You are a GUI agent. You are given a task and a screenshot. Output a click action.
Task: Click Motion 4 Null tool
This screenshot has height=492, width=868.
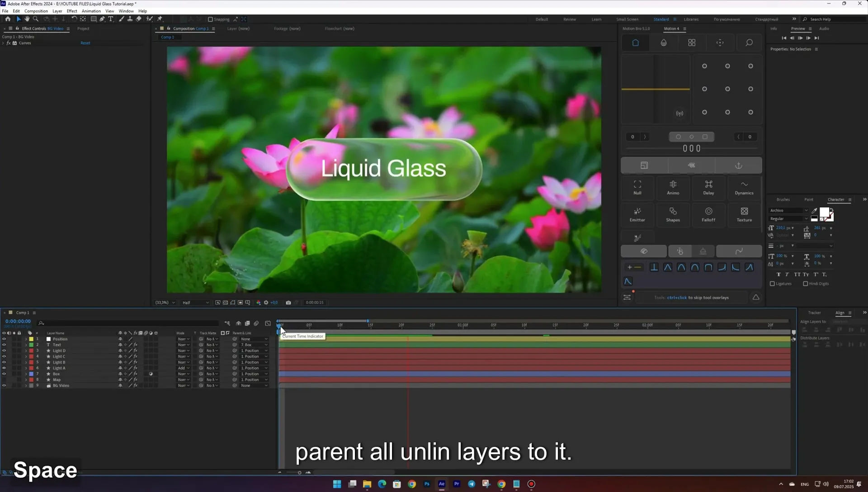[637, 187]
